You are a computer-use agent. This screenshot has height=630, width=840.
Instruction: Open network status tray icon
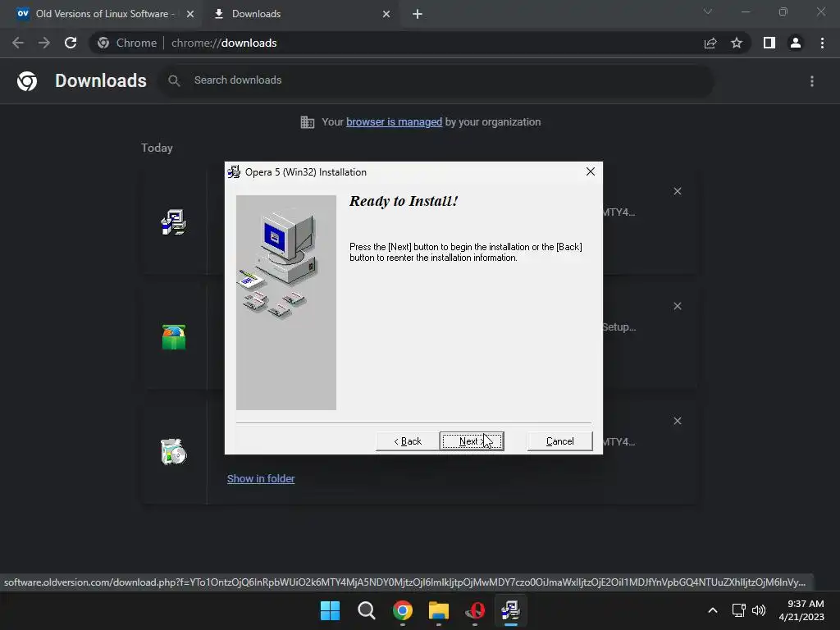coord(739,610)
